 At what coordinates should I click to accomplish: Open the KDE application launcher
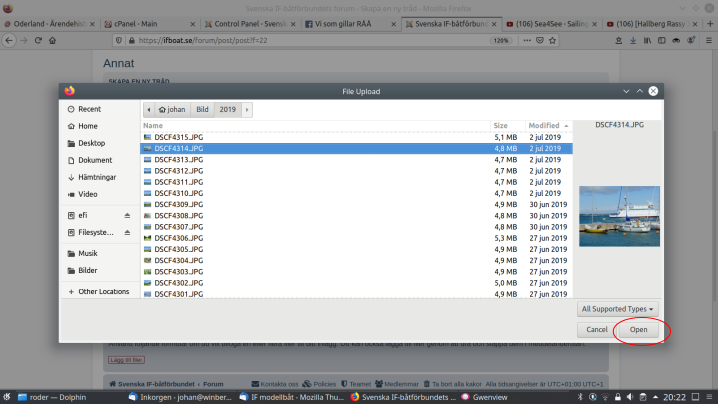[x=6, y=397]
